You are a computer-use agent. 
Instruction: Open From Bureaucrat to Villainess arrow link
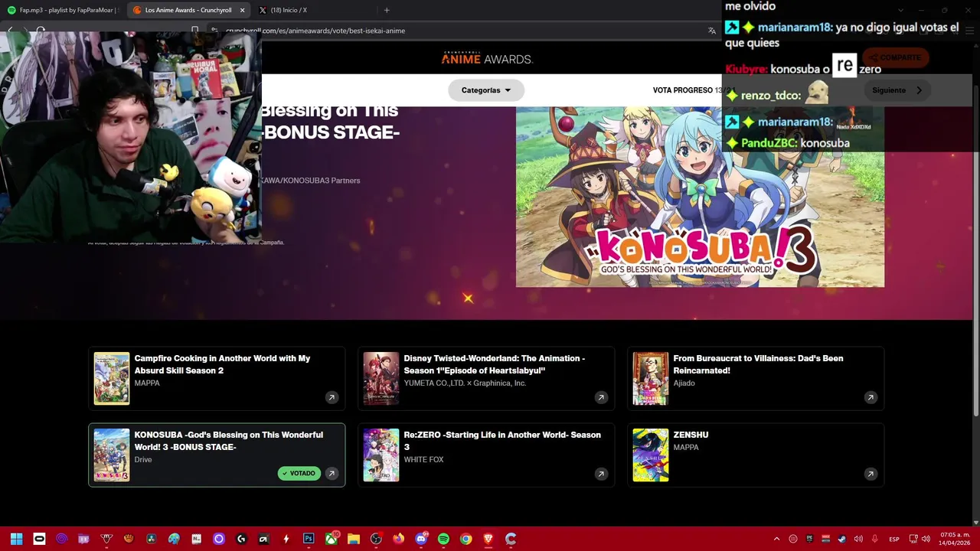[871, 397]
